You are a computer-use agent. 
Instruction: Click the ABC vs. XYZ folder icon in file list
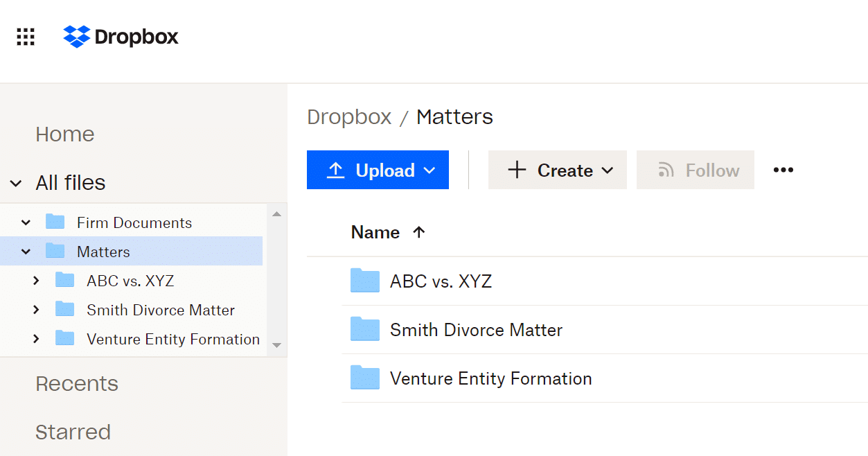365,281
